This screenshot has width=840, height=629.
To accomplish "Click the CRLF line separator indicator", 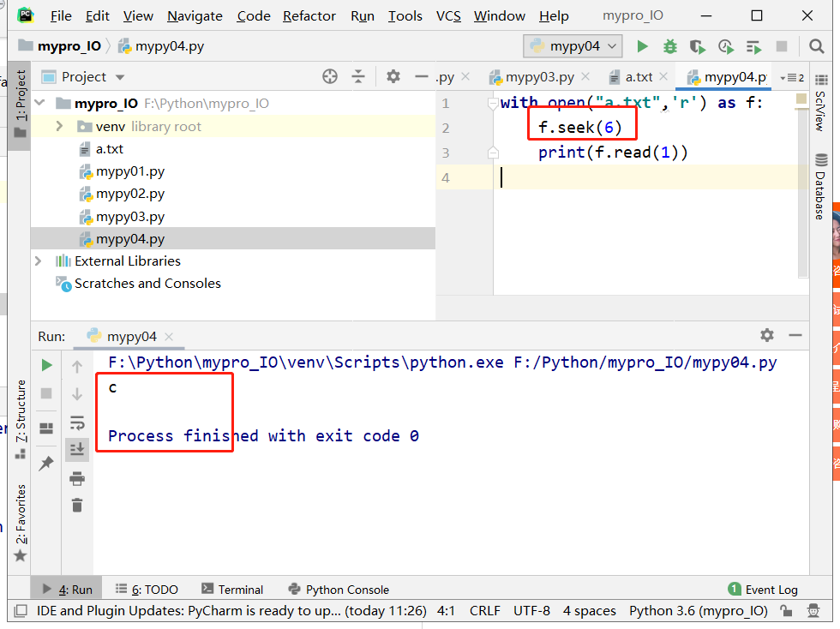I will click(485, 611).
